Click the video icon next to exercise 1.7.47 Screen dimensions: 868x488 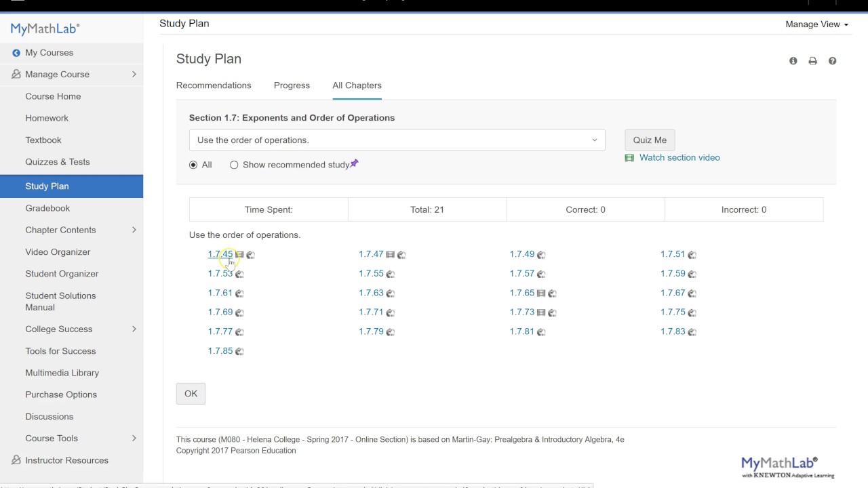tap(390, 255)
